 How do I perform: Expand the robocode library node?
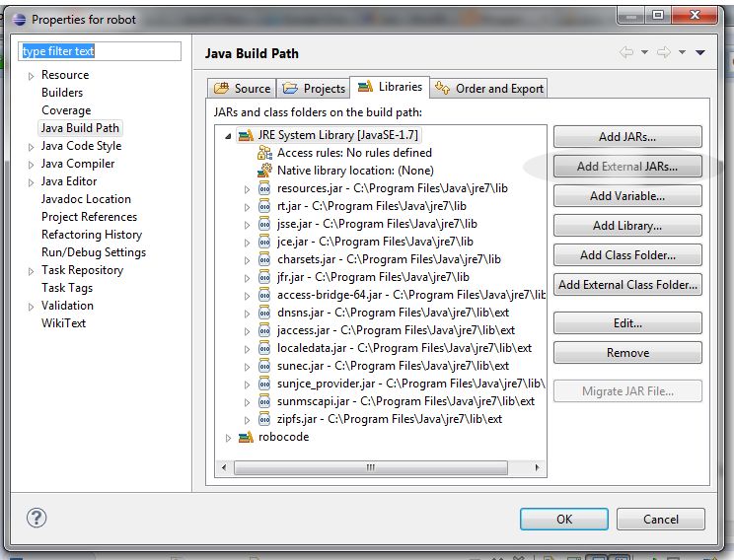[228, 438]
